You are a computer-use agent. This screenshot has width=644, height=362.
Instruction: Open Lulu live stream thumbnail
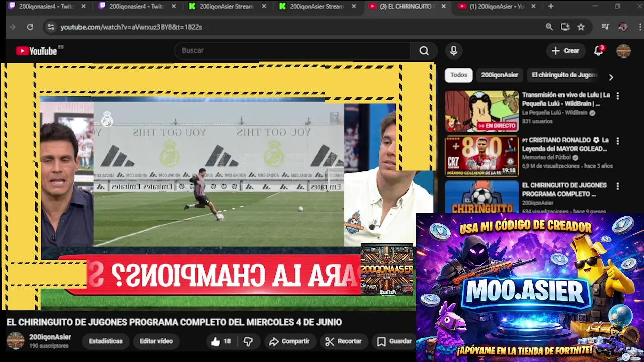point(481,111)
